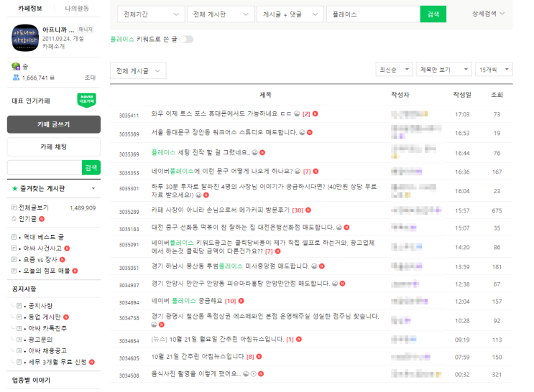Open the 인기글 board
534x392 pixels.
(x=27, y=219)
